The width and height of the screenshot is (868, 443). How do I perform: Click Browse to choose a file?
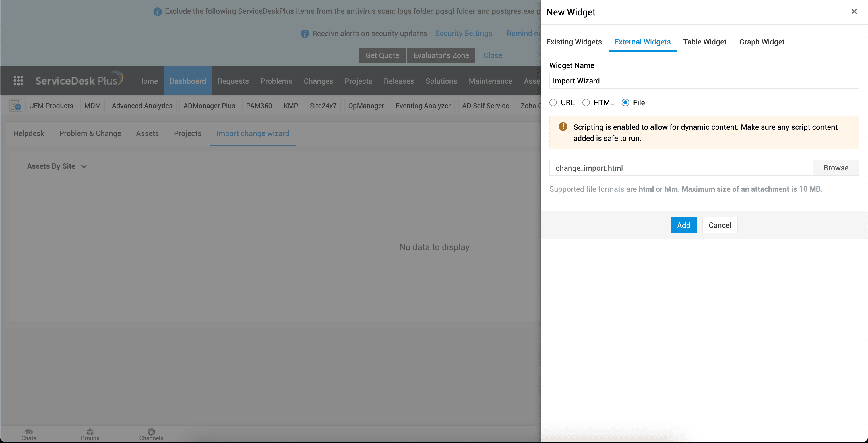(x=836, y=168)
